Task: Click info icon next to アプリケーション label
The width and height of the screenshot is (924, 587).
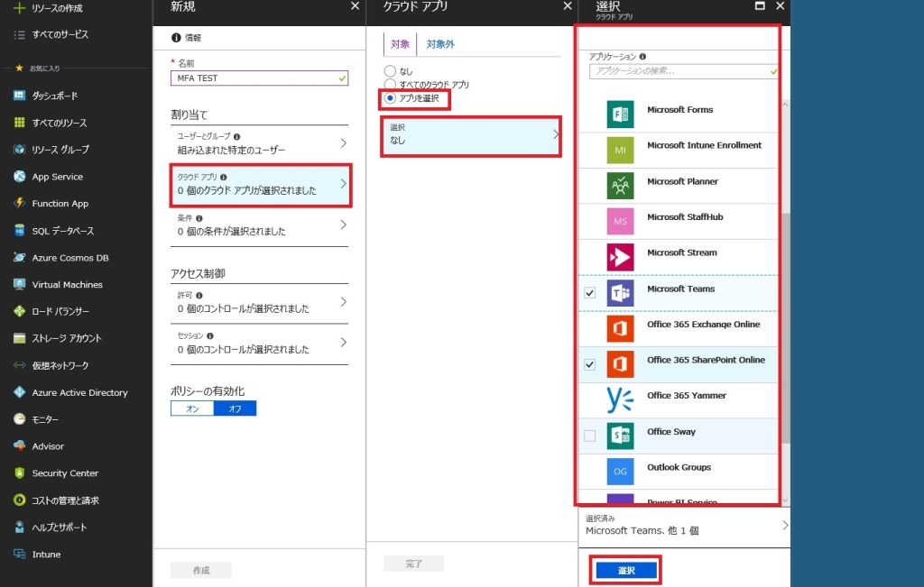Action: (x=642, y=57)
